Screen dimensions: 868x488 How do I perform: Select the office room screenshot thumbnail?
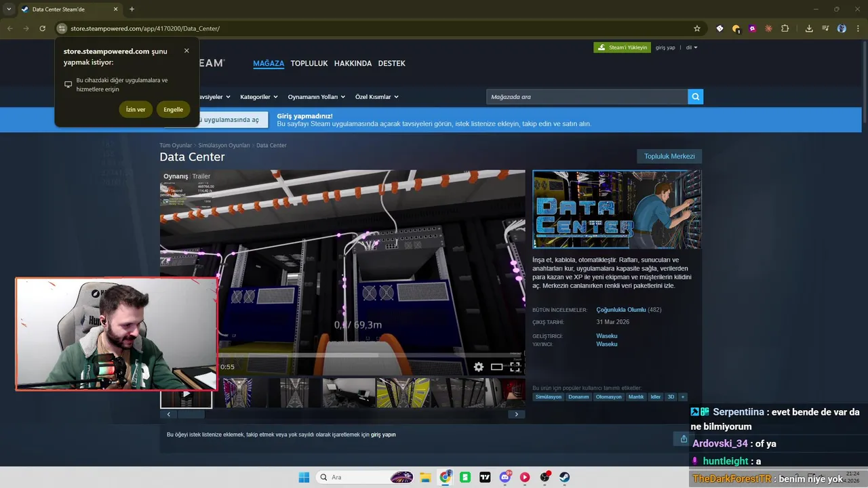(x=349, y=392)
